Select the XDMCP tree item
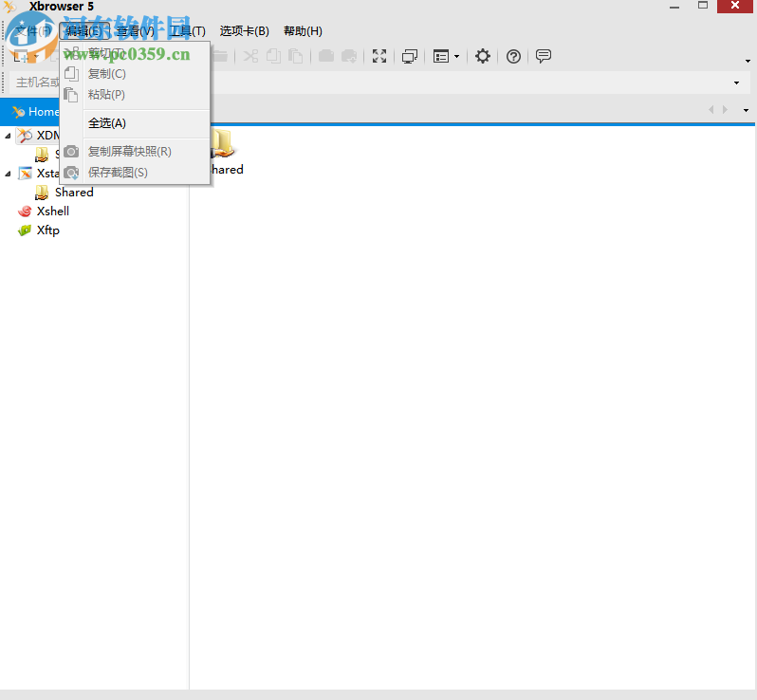This screenshot has height=700, width=757. point(39,136)
